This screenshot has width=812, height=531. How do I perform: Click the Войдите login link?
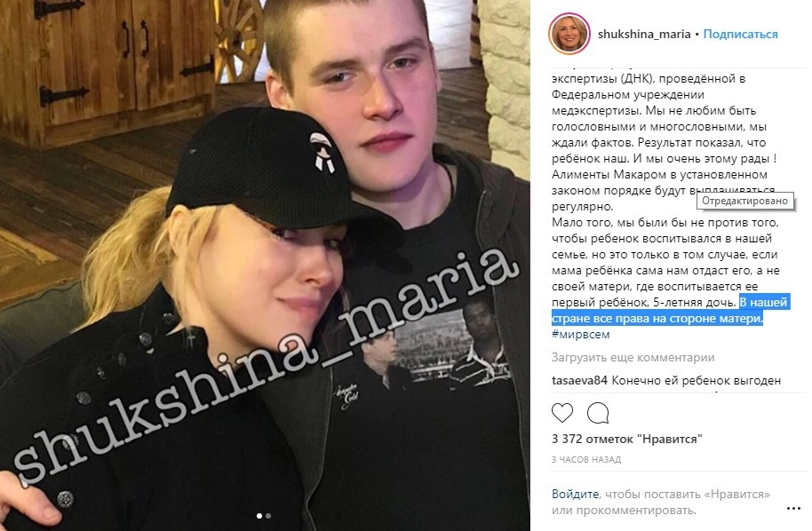coord(575,495)
